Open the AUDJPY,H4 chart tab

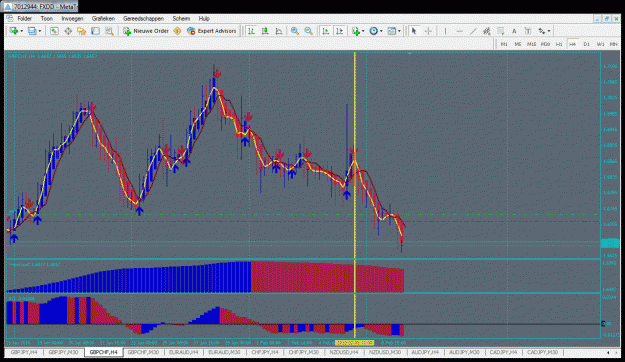[x=425, y=352]
